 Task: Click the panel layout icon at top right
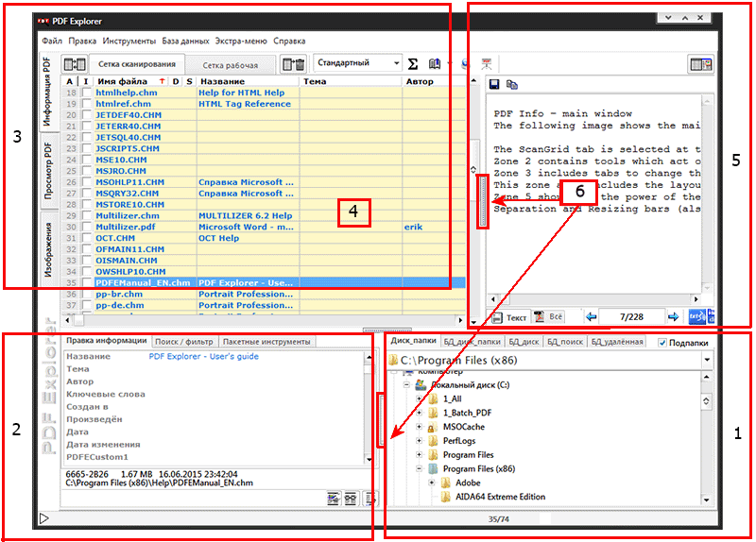pyautogui.click(x=700, y=64)
